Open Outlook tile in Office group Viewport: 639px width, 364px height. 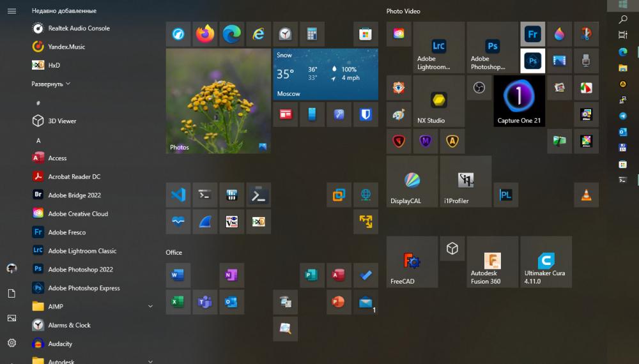[x=231, y=301]
